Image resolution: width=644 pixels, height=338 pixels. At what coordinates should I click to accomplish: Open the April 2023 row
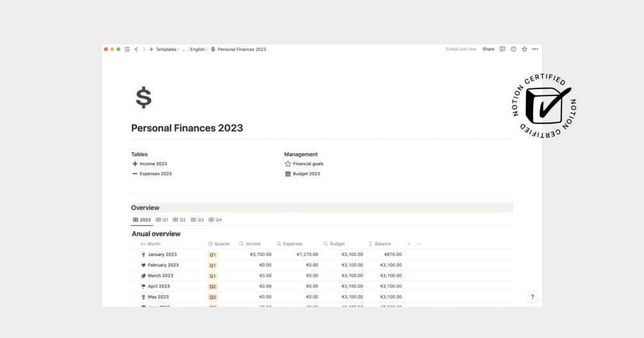pyautogui.click(x=158, y=286)
